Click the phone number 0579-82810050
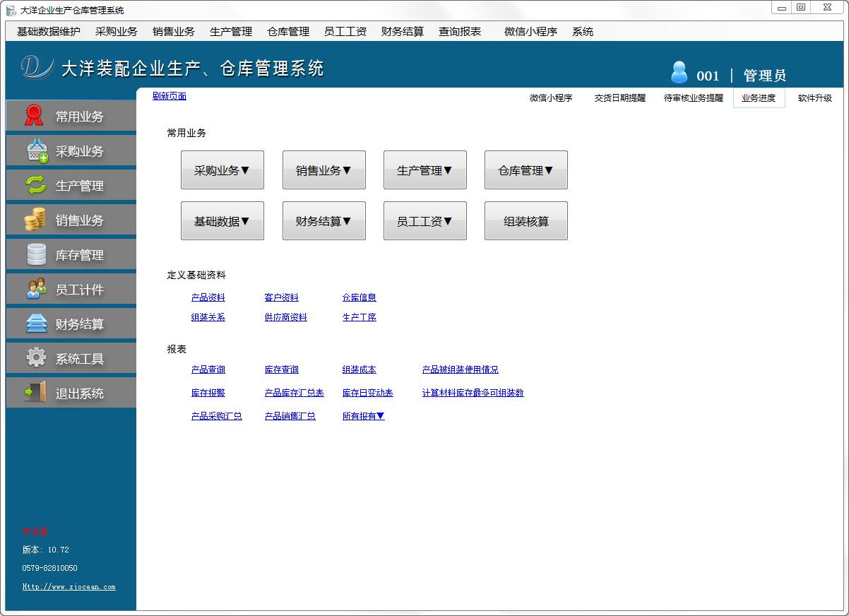The height and width of the screenshot is (616, 849). tap(50, 568)
